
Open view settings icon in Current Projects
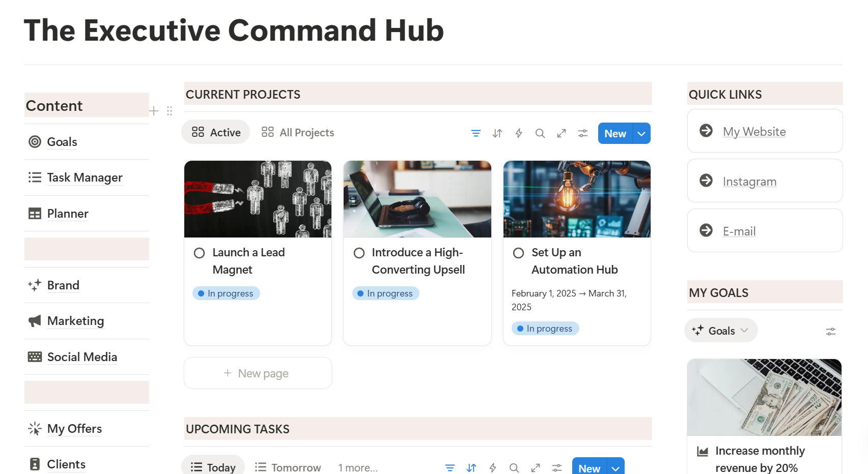coord(583,133)
